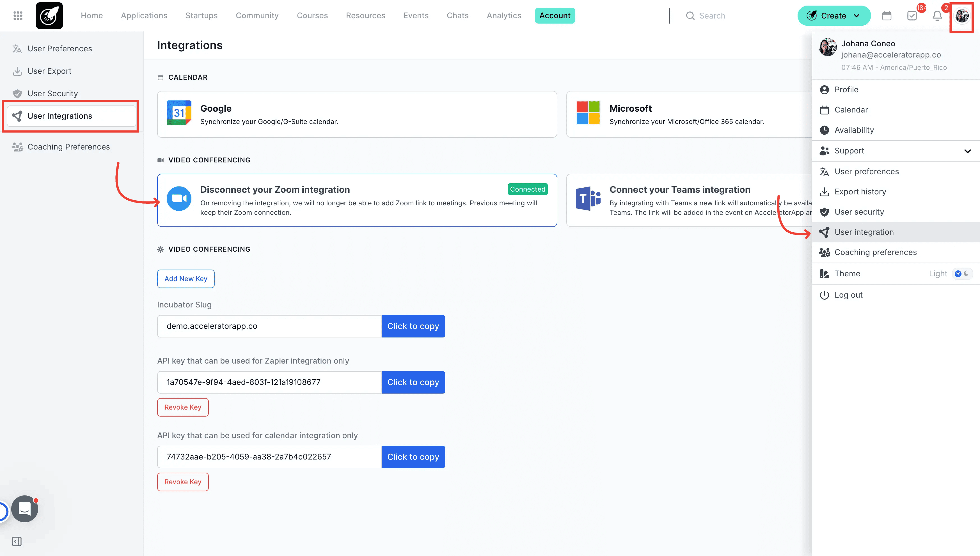
Task: Click the User Preferences translate icon in sidebar
Action: click(17, 49)
